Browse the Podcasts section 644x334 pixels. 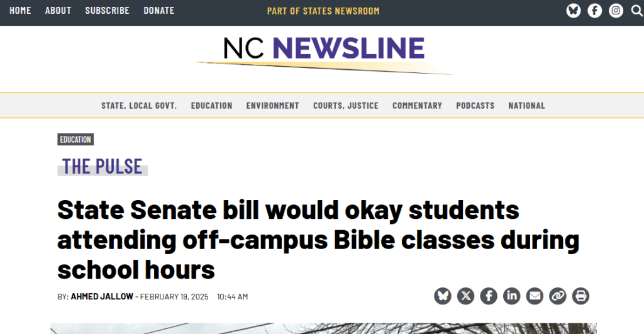tap(475, 106)
